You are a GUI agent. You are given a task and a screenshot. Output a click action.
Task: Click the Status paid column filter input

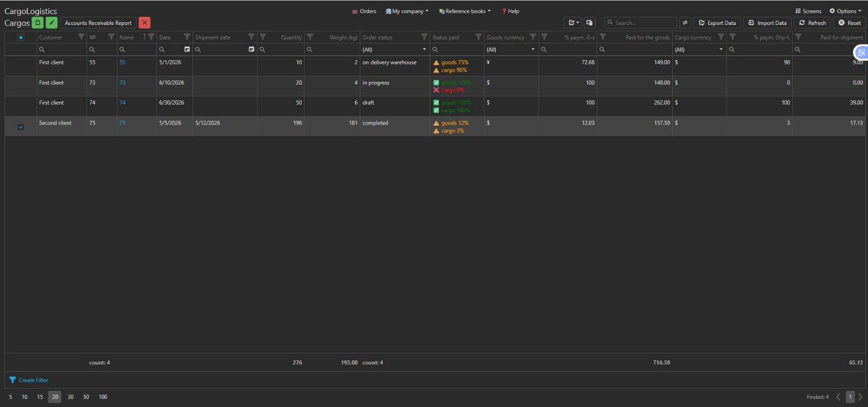pyautogui.click(x=457, y=49)
